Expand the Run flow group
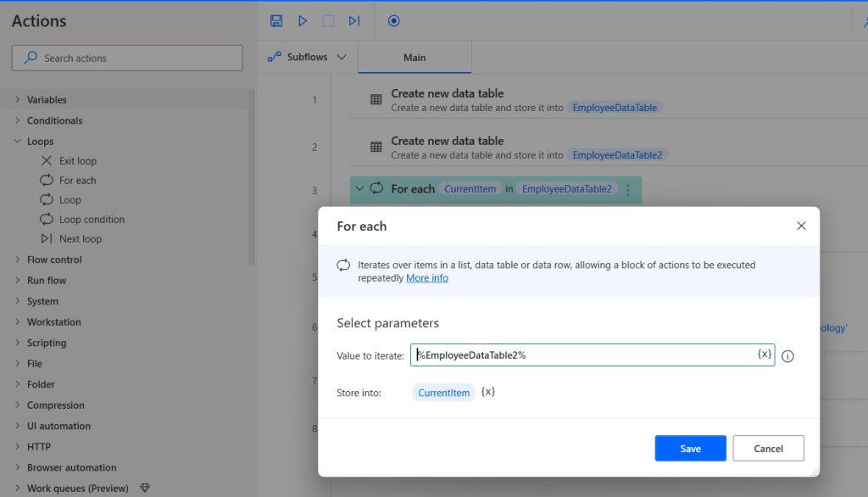Viewport: 868px width, 497px height. point(18,281)
